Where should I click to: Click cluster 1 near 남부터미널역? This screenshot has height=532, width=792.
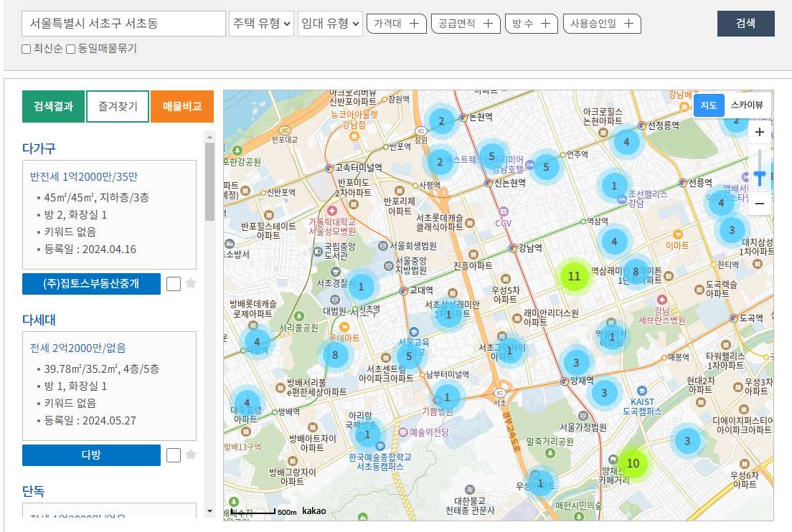click(x=446, y=397)
